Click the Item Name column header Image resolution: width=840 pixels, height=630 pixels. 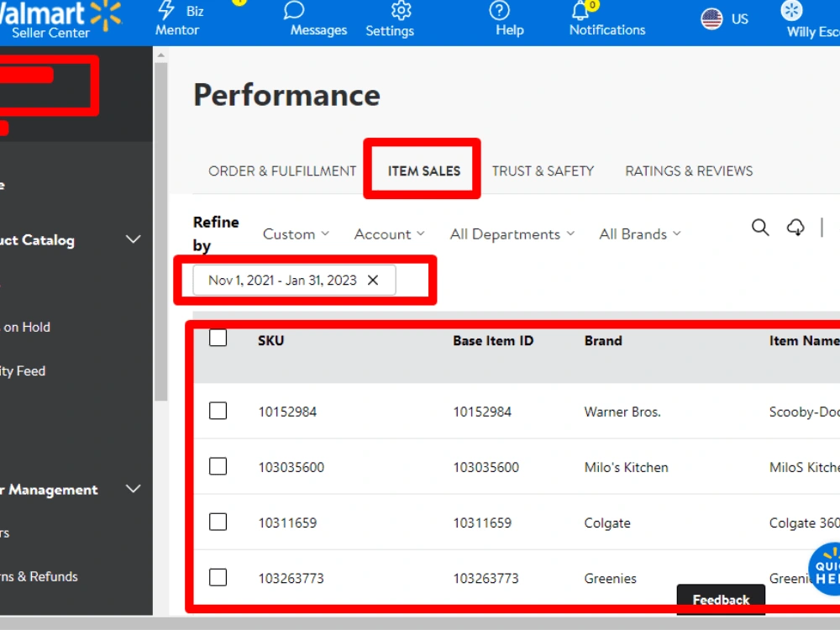tap(804, 341)
